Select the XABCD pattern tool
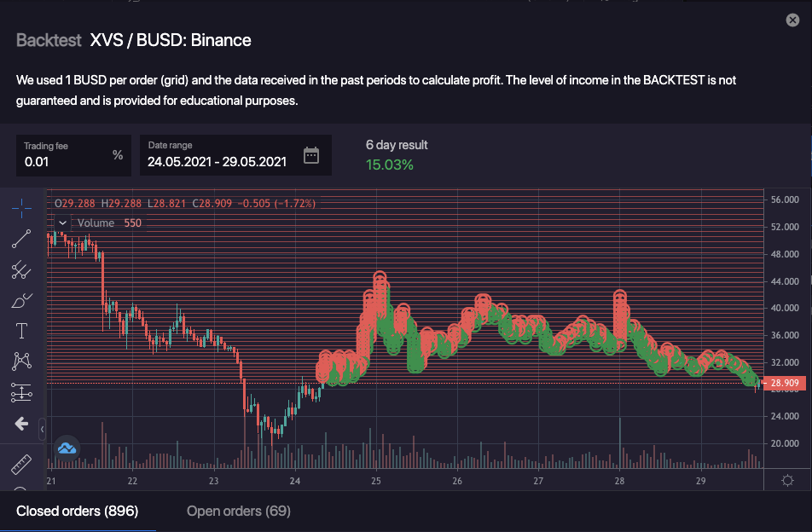Image resolution: width=812 pixels, height=532 pixels. click(21, 361)
